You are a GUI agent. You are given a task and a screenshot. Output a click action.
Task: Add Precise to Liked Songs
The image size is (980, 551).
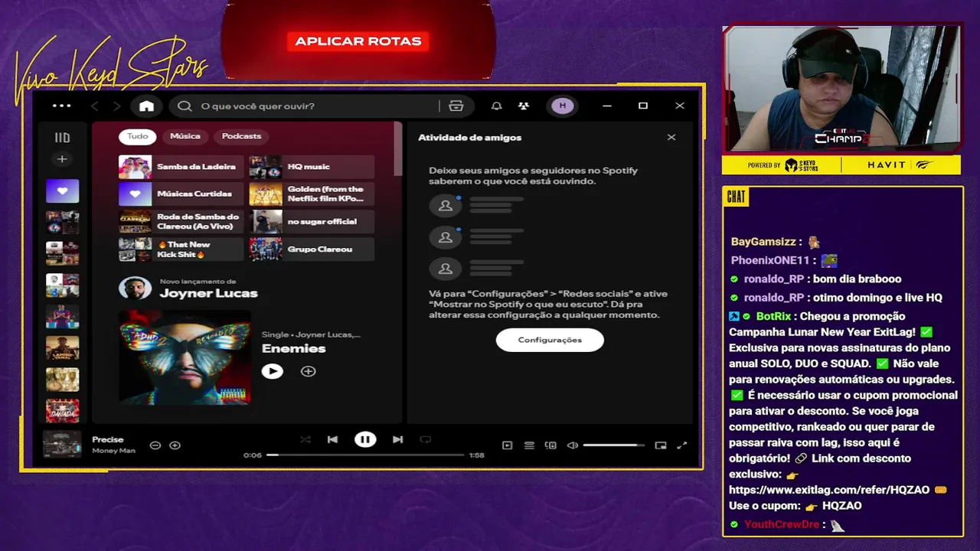click(175, 445)
